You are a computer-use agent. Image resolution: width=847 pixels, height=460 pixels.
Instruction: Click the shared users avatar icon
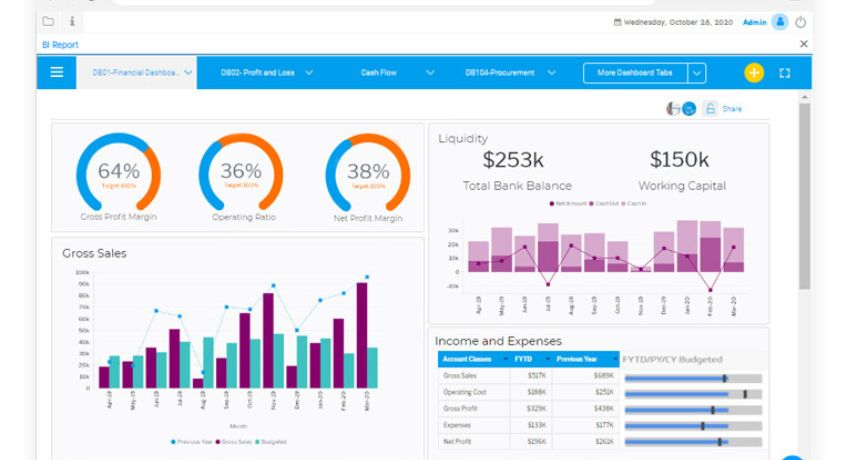coord(681,109)
